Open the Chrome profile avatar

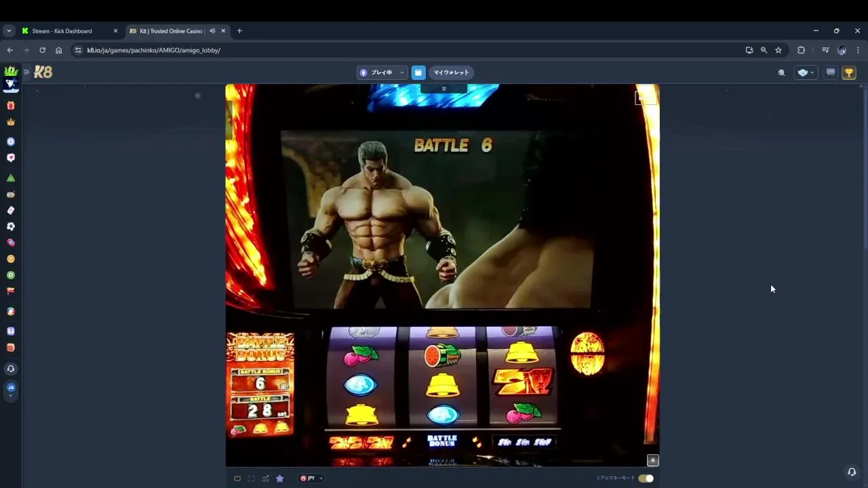point(842,50)
